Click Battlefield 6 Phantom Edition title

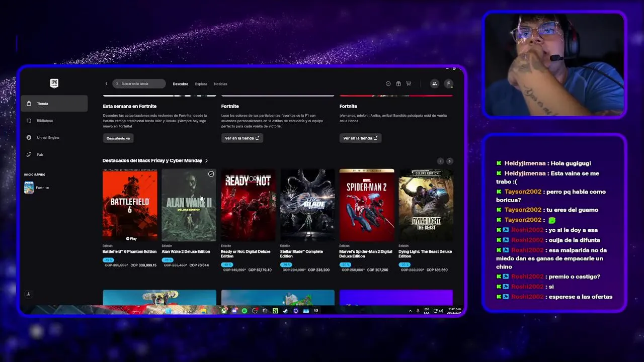(x=129, y=251)
